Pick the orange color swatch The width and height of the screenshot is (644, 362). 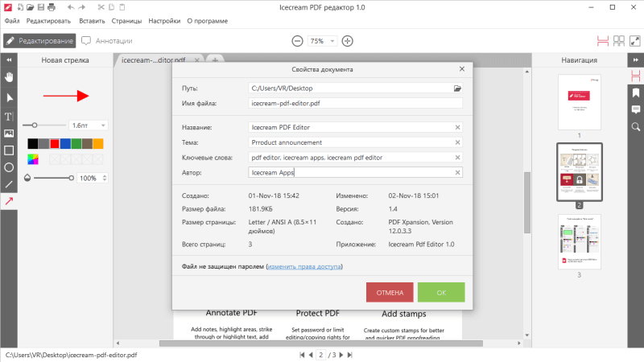point(98,143)
